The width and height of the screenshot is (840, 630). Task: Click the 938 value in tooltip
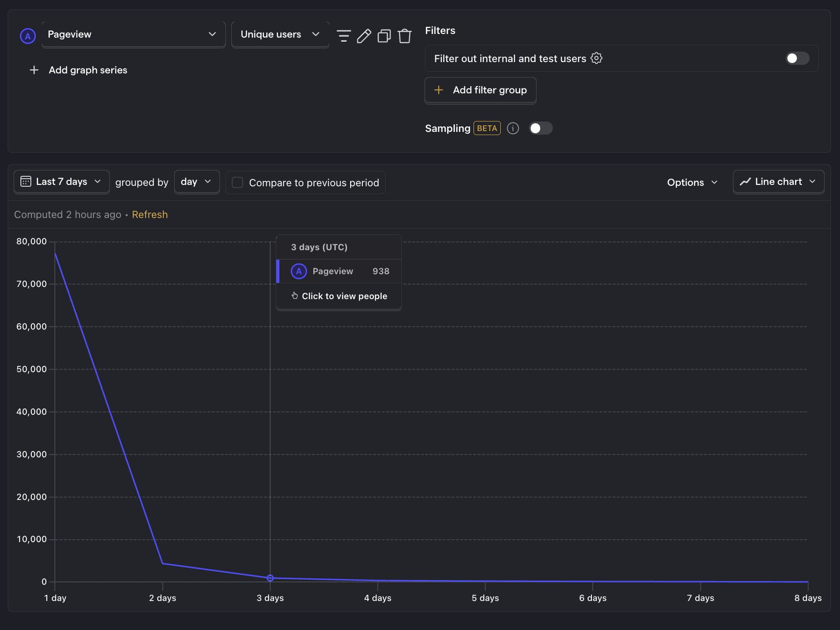(x=381, y=271)
